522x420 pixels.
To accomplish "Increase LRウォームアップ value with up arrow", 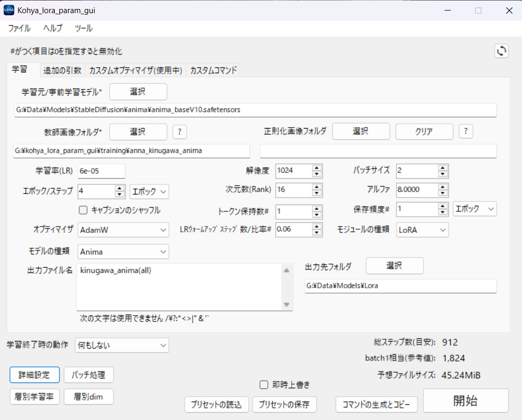I will coord(317,226).
